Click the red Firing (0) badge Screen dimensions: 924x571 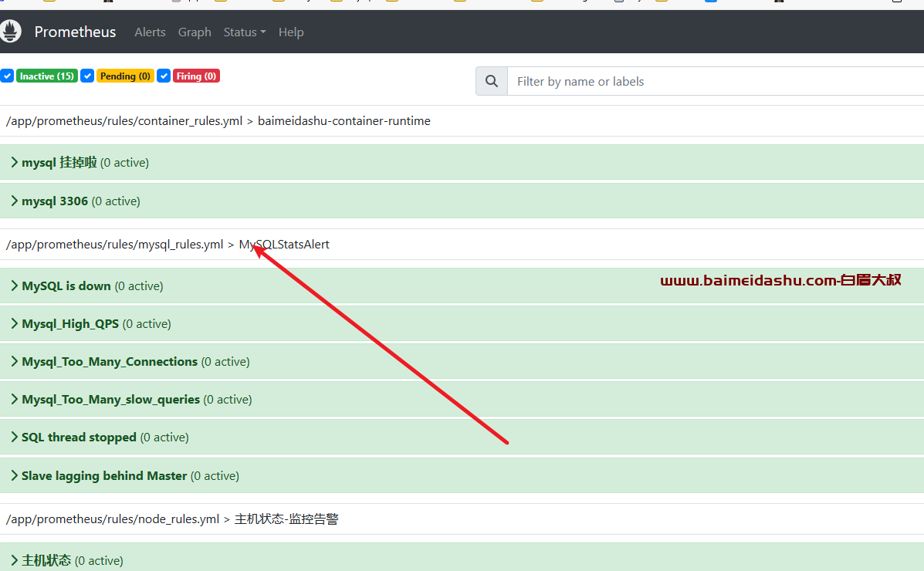(x=196, y=76)
